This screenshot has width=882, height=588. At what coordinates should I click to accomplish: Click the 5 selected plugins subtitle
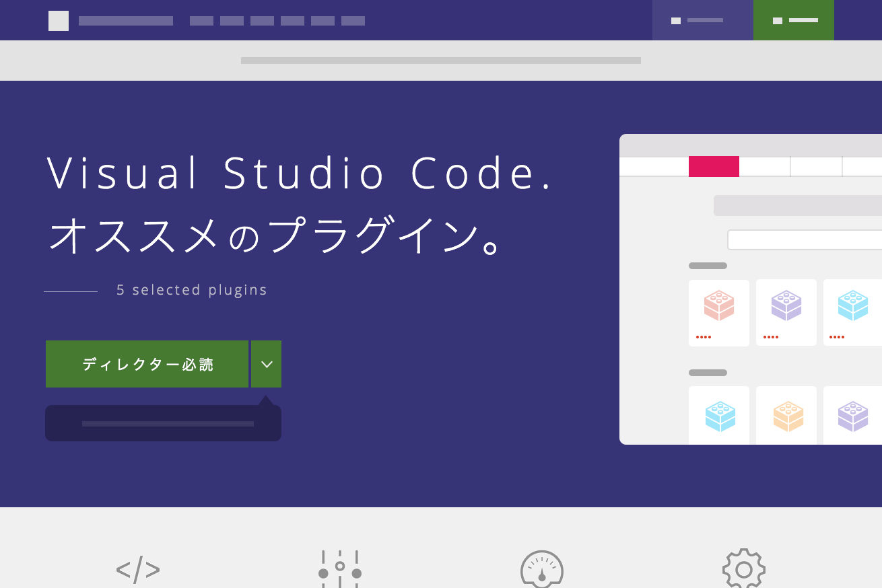click(x=192, y=290)
